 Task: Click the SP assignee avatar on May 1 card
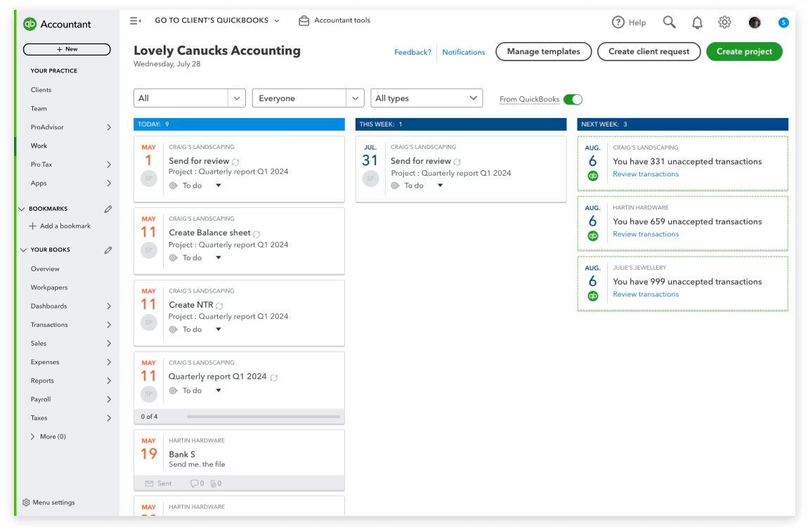click(149, 179)
